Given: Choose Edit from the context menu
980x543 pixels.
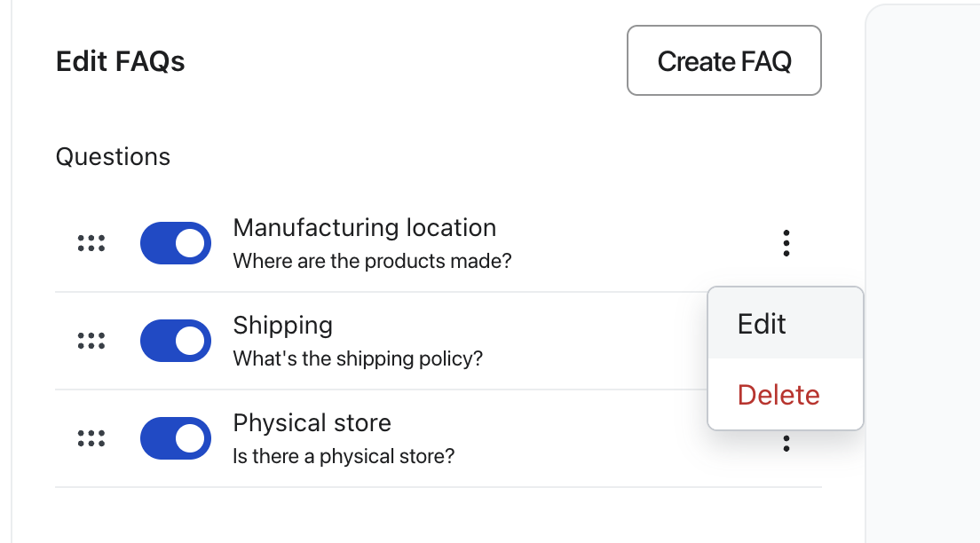Looking at the screenshot, I should 762,324.
